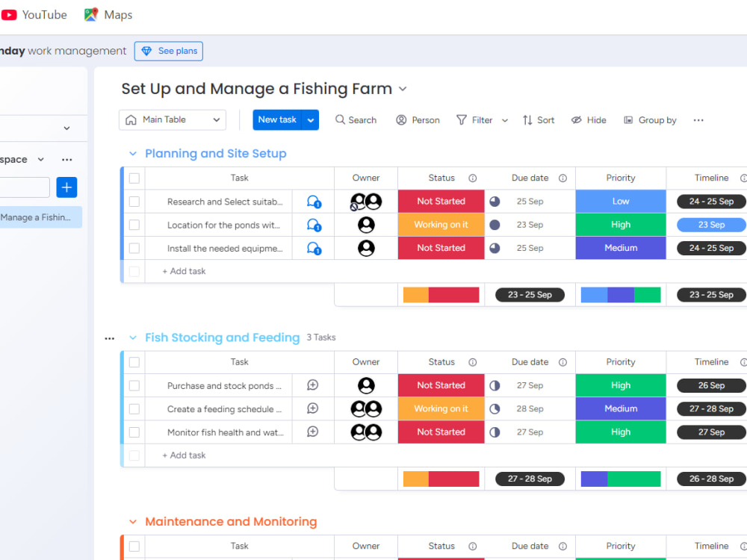Open the Maps bookmark icon
Image resolution: width=747 pixels, height=560 pixels.
click(x=91, y=15)
